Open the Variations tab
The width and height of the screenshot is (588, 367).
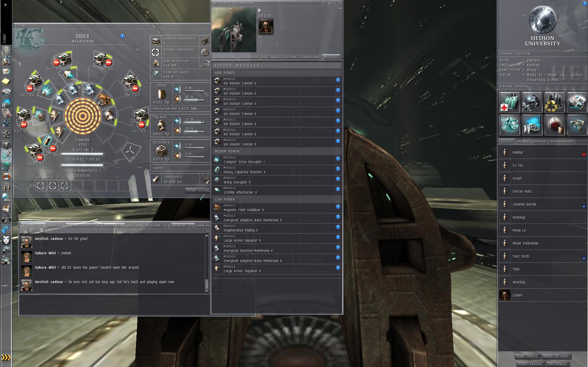coord(310,57)
